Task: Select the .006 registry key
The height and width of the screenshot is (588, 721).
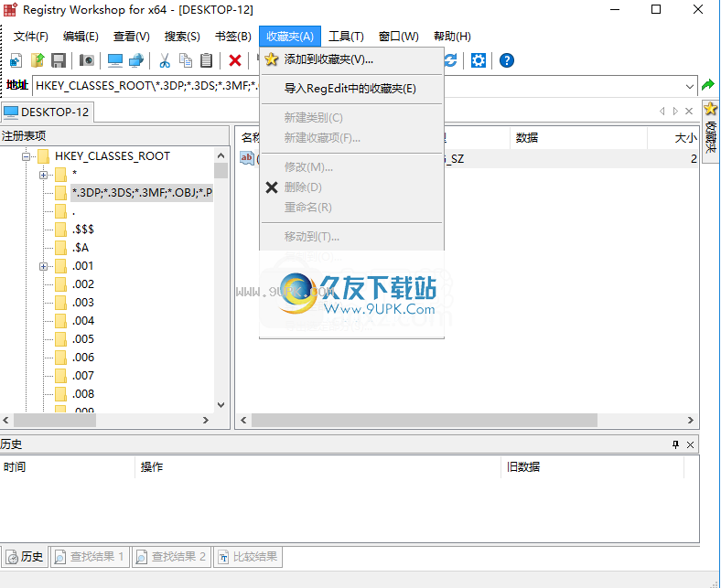Action: coord(82,358)
